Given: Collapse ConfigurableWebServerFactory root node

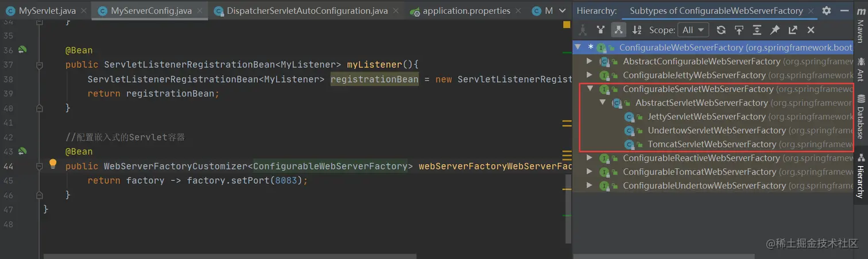Looking at the screenshot, I should click(578, 47).
